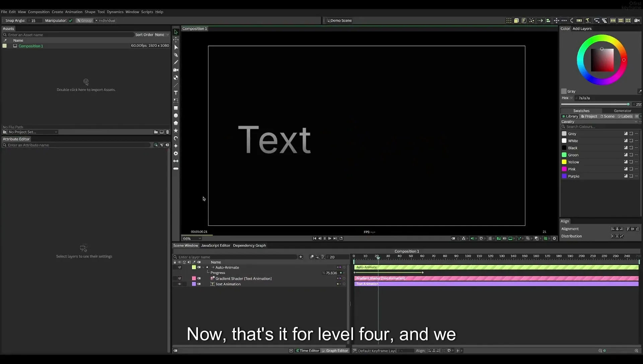This screenshot has height=364, width=643.
Task: Switch to the Graph Editor
Action: (x=335, y=351)
